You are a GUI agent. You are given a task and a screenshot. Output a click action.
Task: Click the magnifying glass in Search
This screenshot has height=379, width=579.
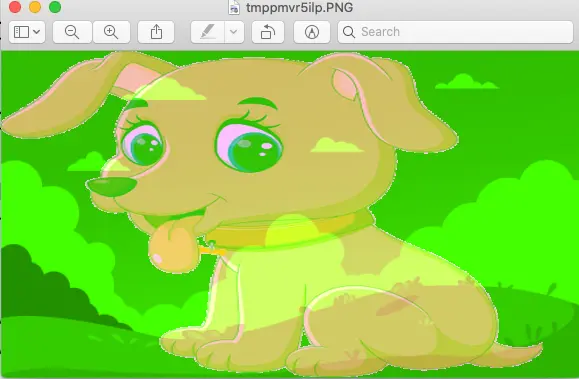point(349,32)
